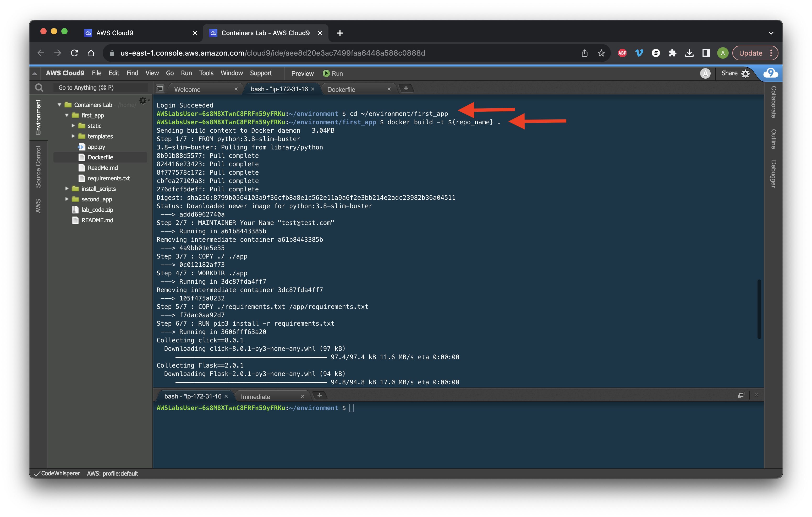Open the Edit menu
Viewport: 812px width, 517px height.
click(x=114, y=73)
